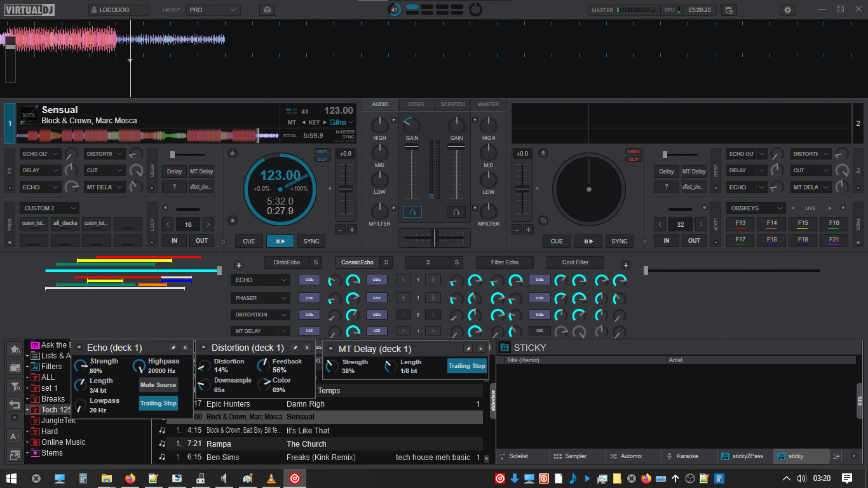Click the back arrow icon in browser sidebar

tap(15, 404)
